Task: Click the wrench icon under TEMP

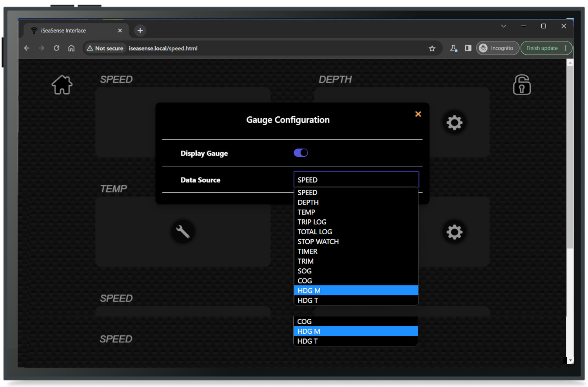Action: [x=183, y=231]
